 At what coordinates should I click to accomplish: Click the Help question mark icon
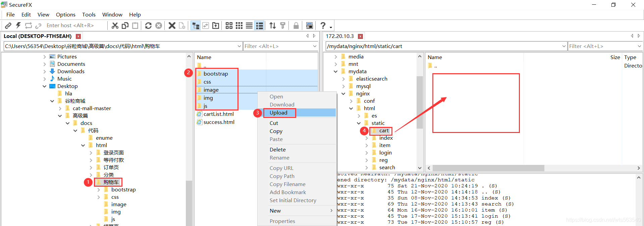pyautogui.click(x=323, y=26)
